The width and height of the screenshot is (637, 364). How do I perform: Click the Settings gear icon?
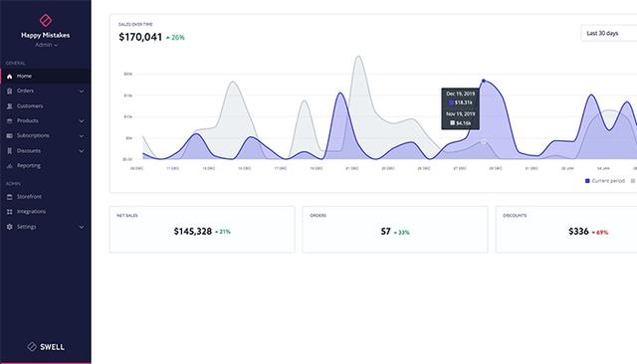tap(10, 227)
